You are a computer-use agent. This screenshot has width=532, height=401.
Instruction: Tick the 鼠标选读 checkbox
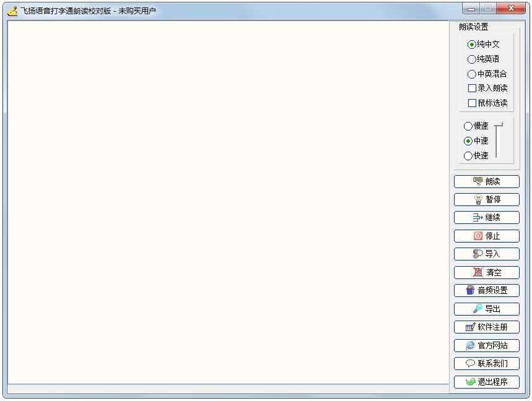[487, 103]
